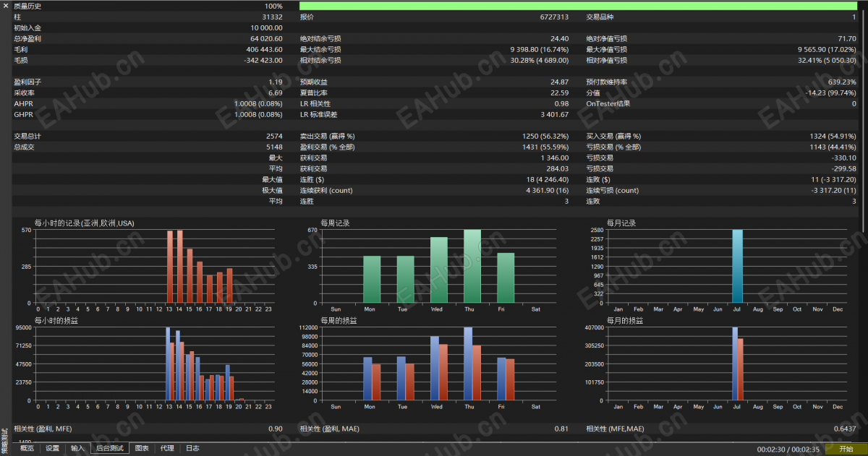Screen dimensions: 868x456
Task: Select 买入交易 value 1324 (54.91%)
Action: pos(833,136)
